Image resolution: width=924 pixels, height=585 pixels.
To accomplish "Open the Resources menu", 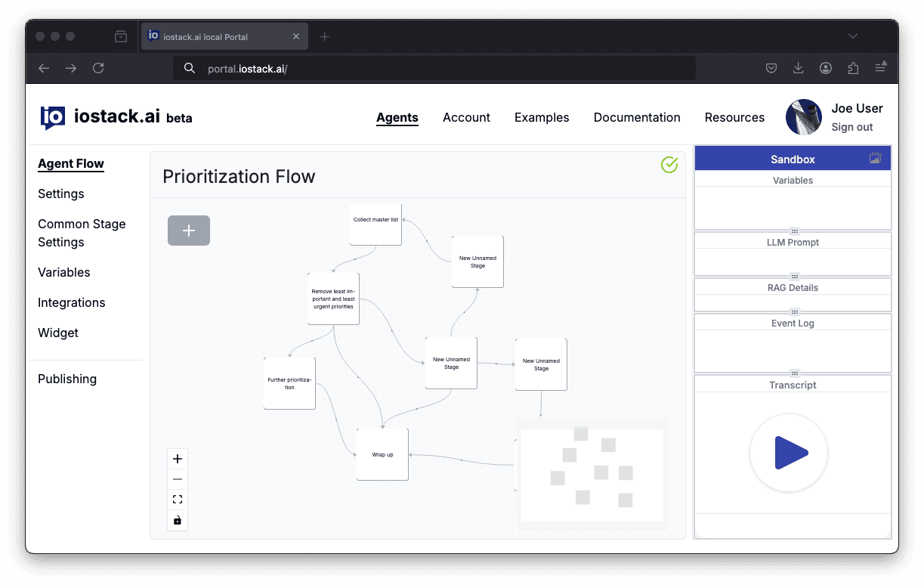I will 734,118.
